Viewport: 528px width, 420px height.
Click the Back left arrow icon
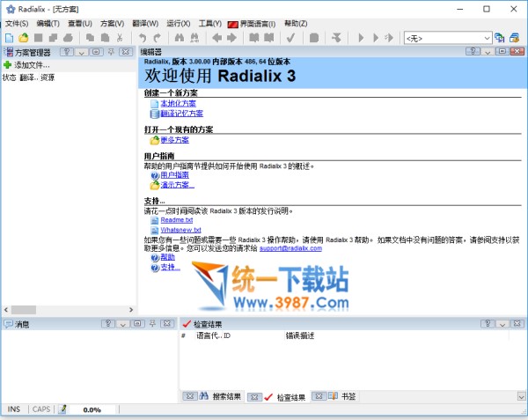click(216, 38)
